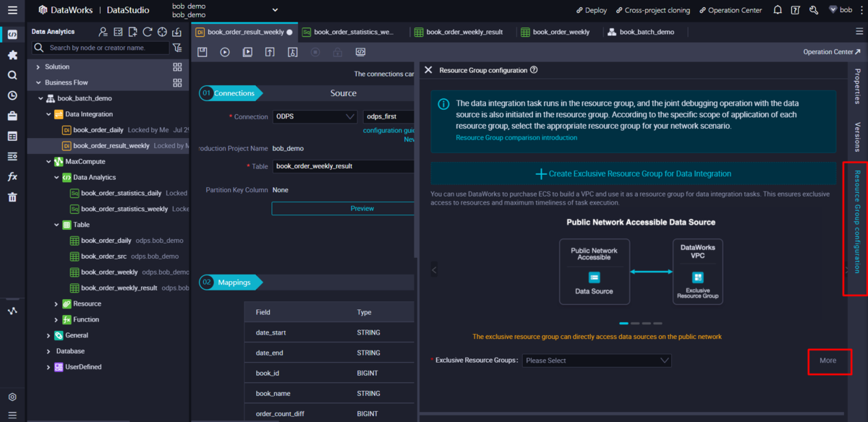This screenshot has width=868, height=422.
Task: Click the help question icon in top bar
Action: point(796,10)
